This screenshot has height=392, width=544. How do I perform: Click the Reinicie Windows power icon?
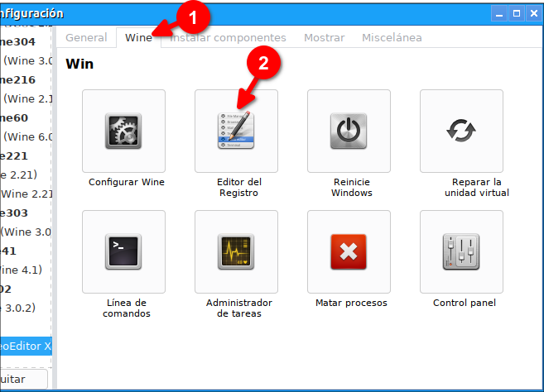tap(349, 131)
